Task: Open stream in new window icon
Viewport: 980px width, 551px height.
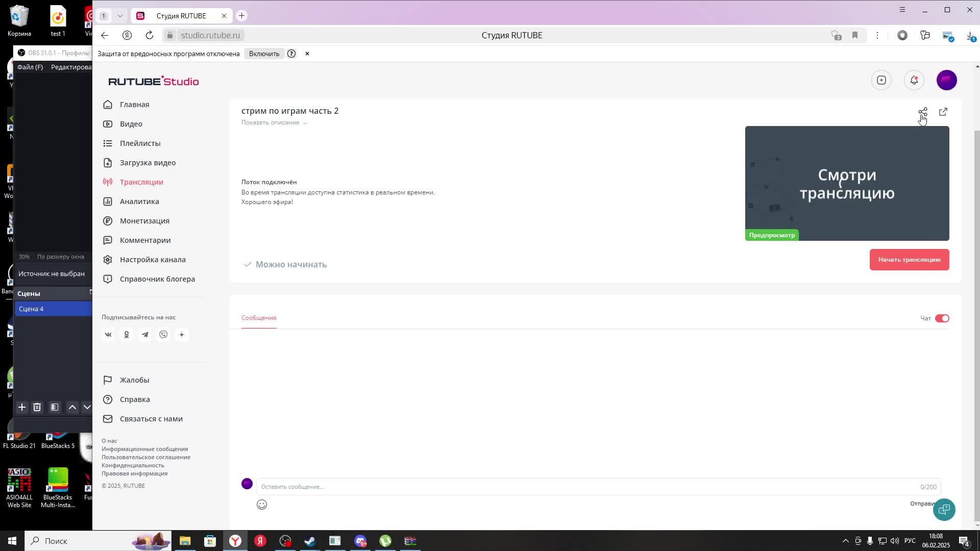Action: [x=943, y=112]
